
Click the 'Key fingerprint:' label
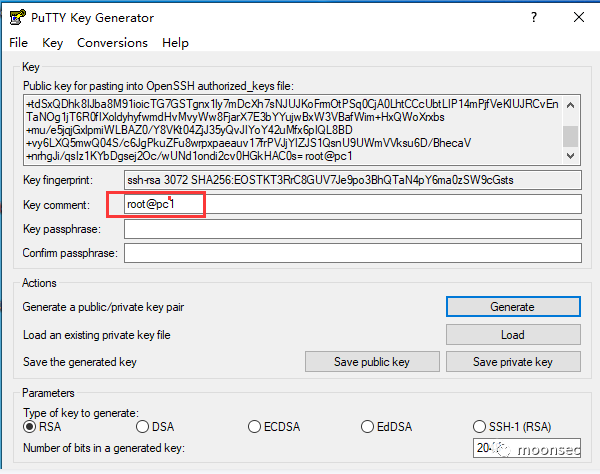point(58,180)
